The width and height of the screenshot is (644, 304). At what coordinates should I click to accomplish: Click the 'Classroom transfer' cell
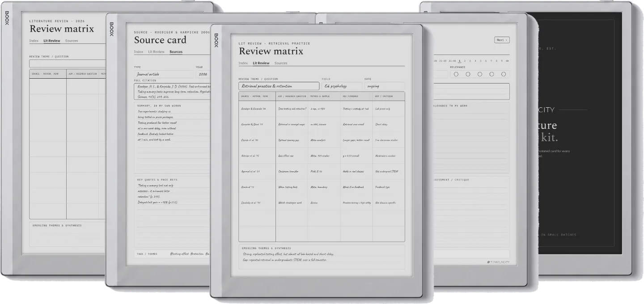click(x=292, y=171)
